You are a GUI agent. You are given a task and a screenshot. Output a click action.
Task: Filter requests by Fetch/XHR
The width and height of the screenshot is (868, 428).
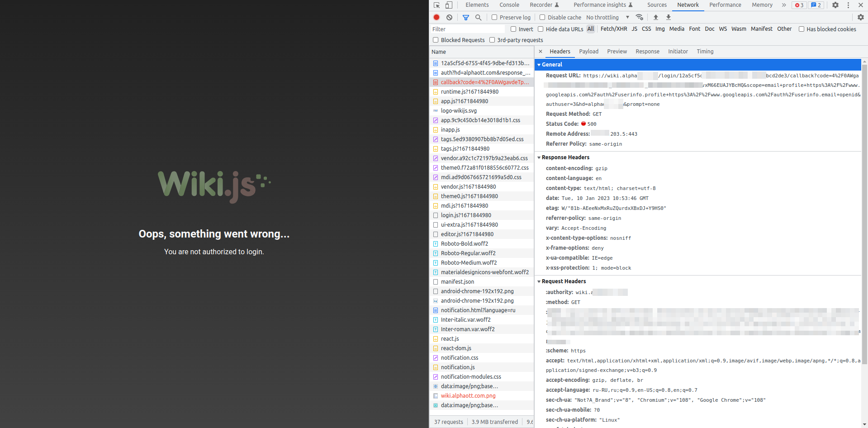click(614, 29)
